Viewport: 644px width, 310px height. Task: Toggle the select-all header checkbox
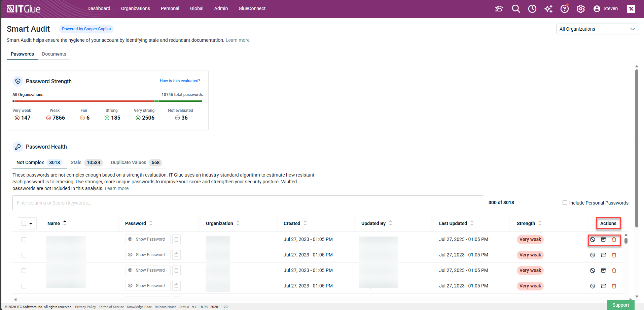click(24, 223)
